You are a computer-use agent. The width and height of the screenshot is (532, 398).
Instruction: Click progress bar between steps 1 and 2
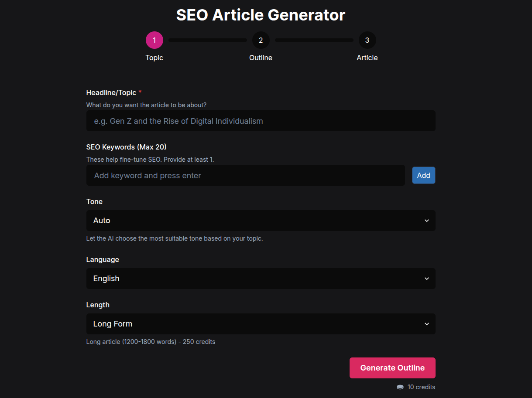207,40
